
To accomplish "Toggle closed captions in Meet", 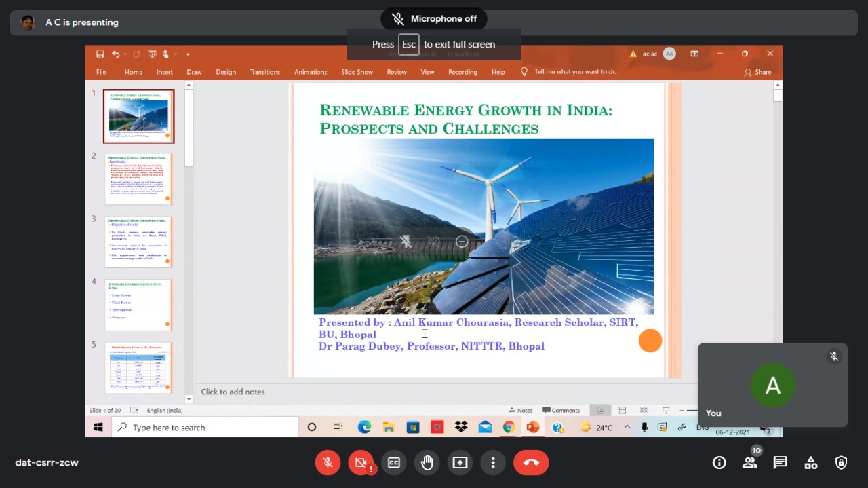I will (394, 463).
